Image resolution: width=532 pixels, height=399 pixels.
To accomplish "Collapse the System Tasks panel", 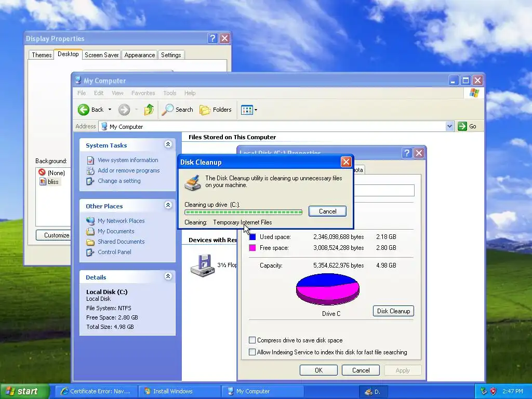I will click(168, 144).
